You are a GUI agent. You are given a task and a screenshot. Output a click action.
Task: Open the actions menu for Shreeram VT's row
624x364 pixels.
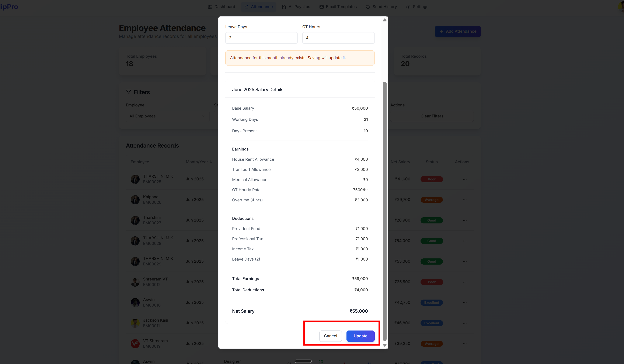464,282
